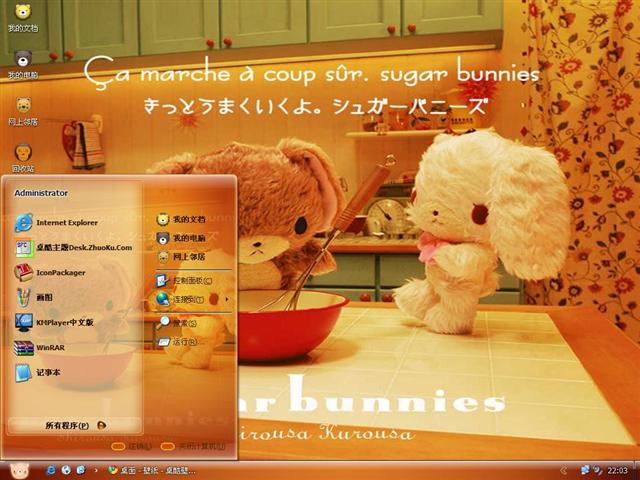
Task: Click the volume icon in system tray
Action: coord(597,470)
